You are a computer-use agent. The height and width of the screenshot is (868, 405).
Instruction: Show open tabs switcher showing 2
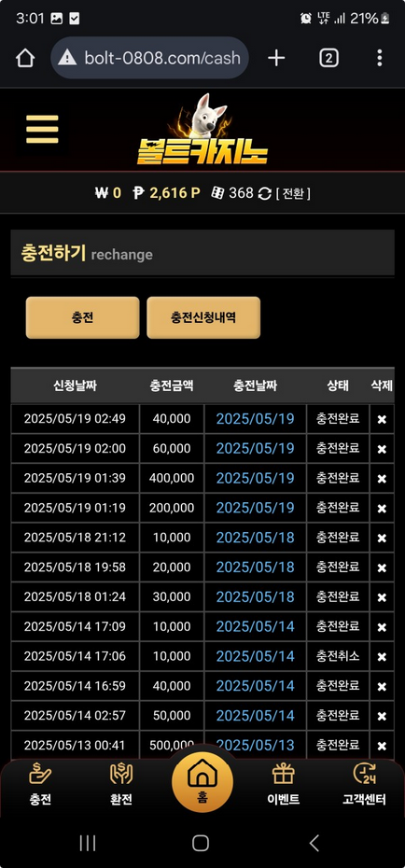[328, 58]
